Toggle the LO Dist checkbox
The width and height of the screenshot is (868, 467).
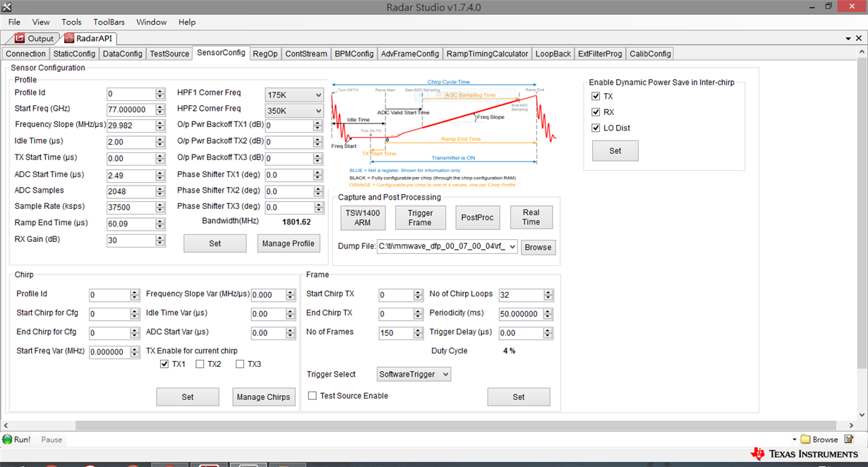click(x=596, y=128)
